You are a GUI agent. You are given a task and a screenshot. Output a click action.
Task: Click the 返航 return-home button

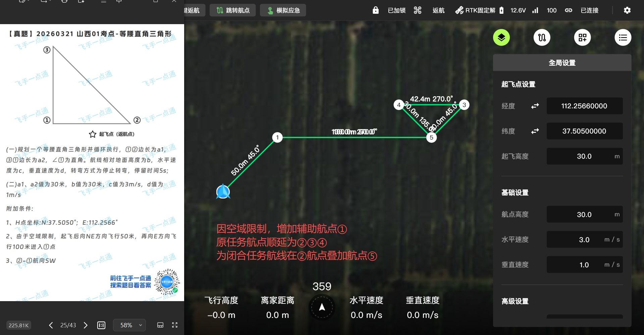coord(438,10)
